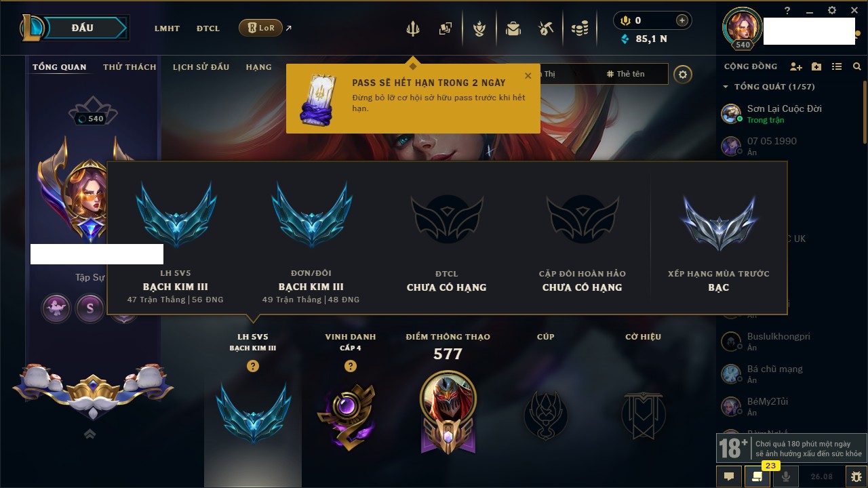Open the hextech crafting hammer icon

(x=547, y=28)
